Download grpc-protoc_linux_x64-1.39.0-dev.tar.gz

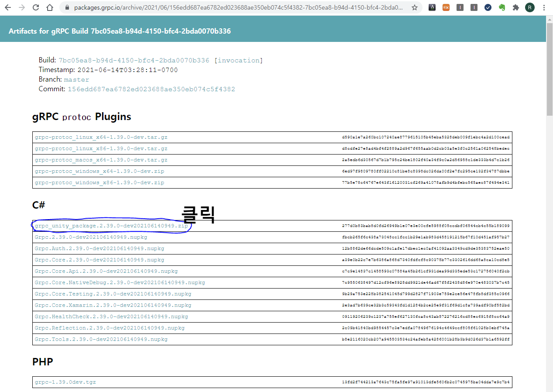tap(101, 137)
